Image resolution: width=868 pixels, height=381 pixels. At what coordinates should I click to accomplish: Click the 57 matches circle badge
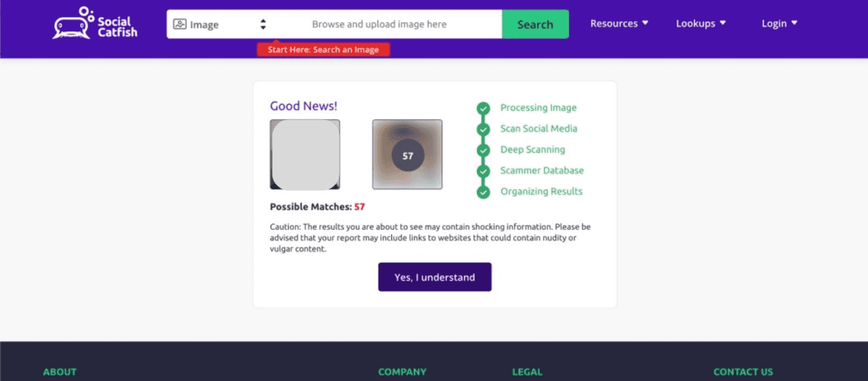(x=408, y=155)
